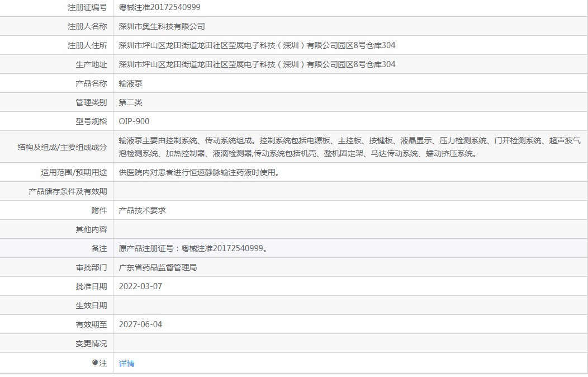Screen dimensions: 588x377
Task: Click the 产品名称 label
Action: 91,83
